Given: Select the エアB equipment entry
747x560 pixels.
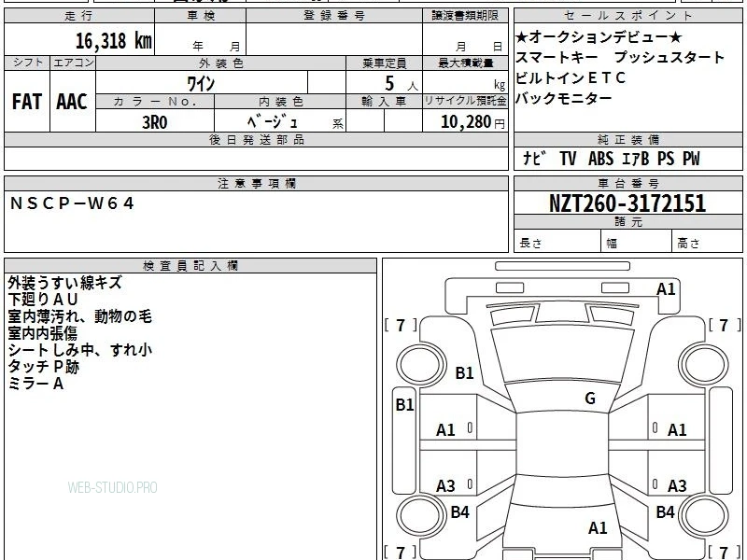Looking at the screenshot, I should (636, 158).
